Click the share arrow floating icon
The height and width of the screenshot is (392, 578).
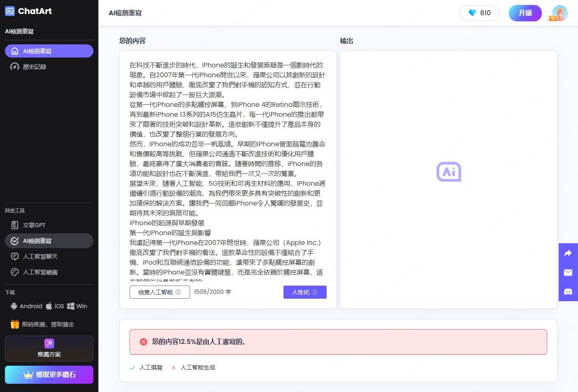568,253
